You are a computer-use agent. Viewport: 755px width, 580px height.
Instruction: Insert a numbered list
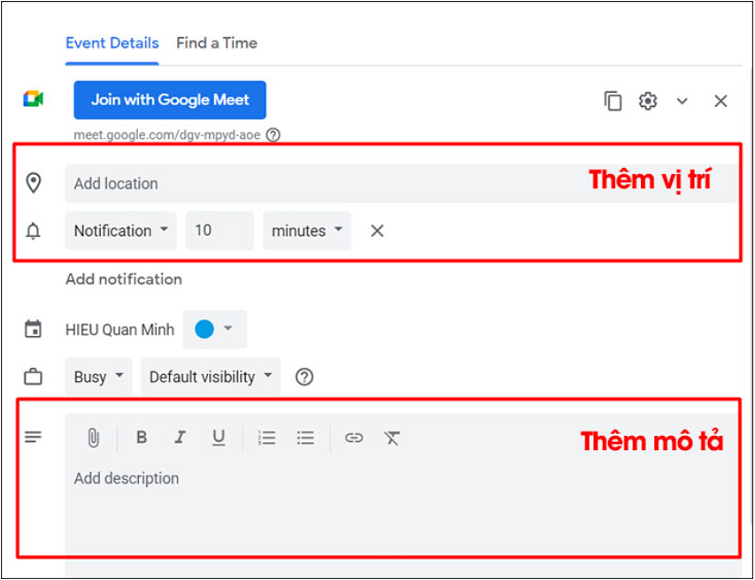[x=266, y=438]
